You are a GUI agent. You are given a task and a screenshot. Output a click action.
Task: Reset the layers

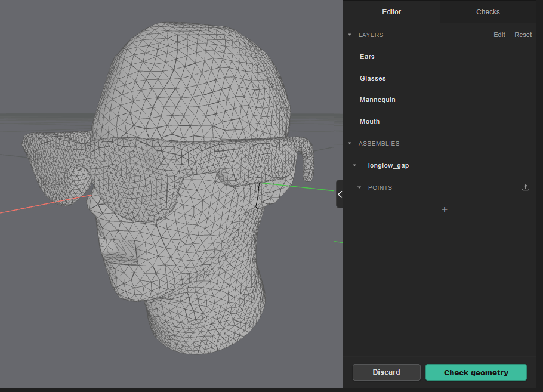pyautogui.click(x=523, y=35)
